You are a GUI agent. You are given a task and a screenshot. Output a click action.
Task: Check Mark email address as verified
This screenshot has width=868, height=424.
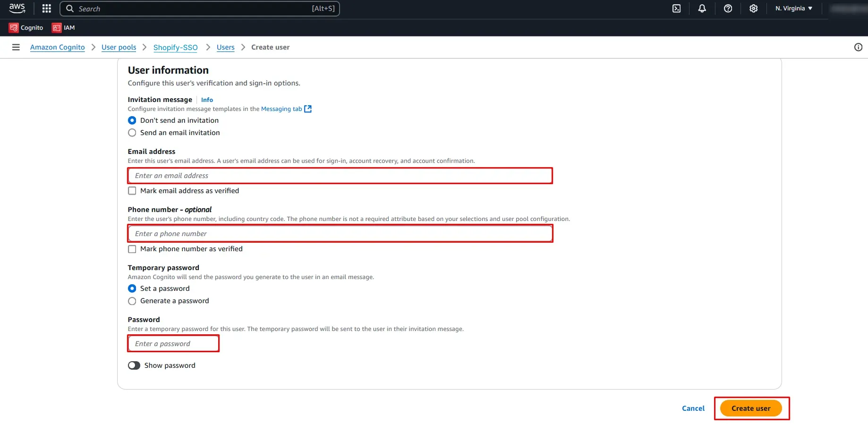[x=132, y=191]
